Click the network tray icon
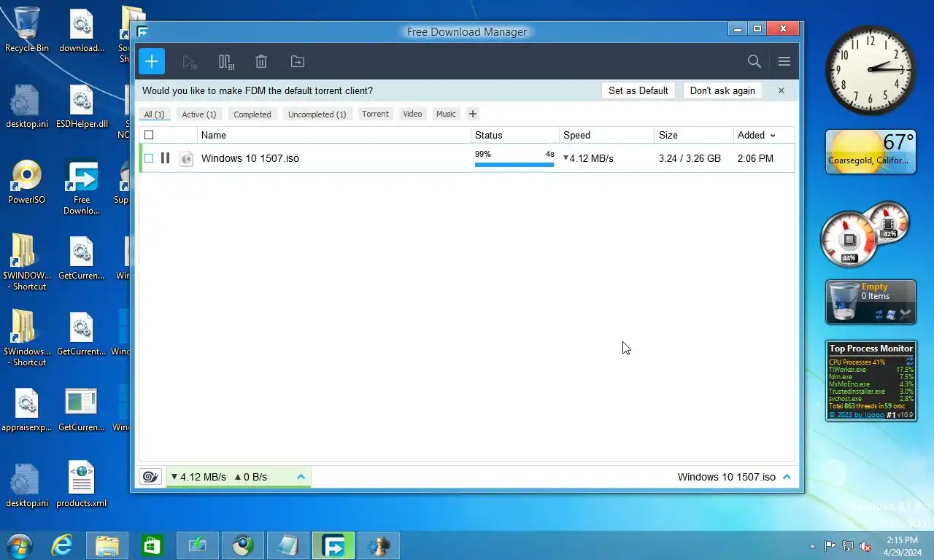Viewport: 934px width, 560px height. [848, 546]
